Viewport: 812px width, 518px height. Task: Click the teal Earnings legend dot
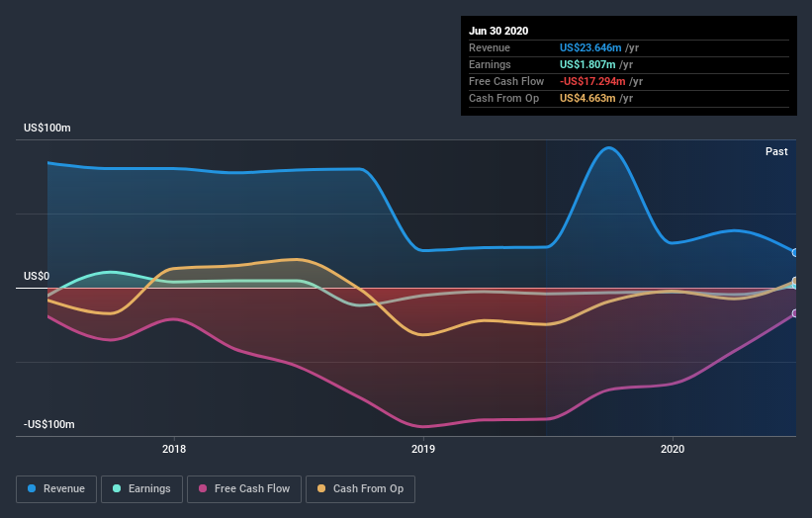(x=117, y=488)
